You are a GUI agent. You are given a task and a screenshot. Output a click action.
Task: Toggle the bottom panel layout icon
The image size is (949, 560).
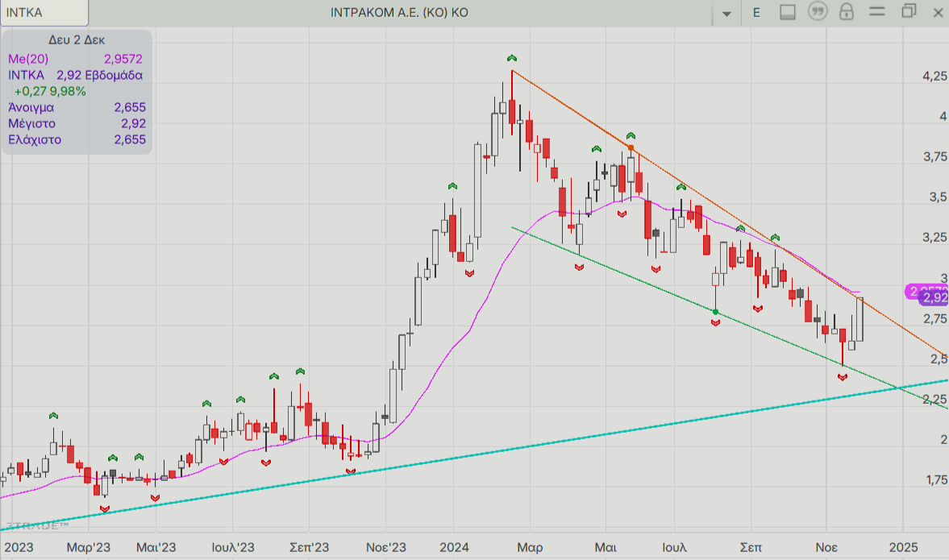point(788,12)
